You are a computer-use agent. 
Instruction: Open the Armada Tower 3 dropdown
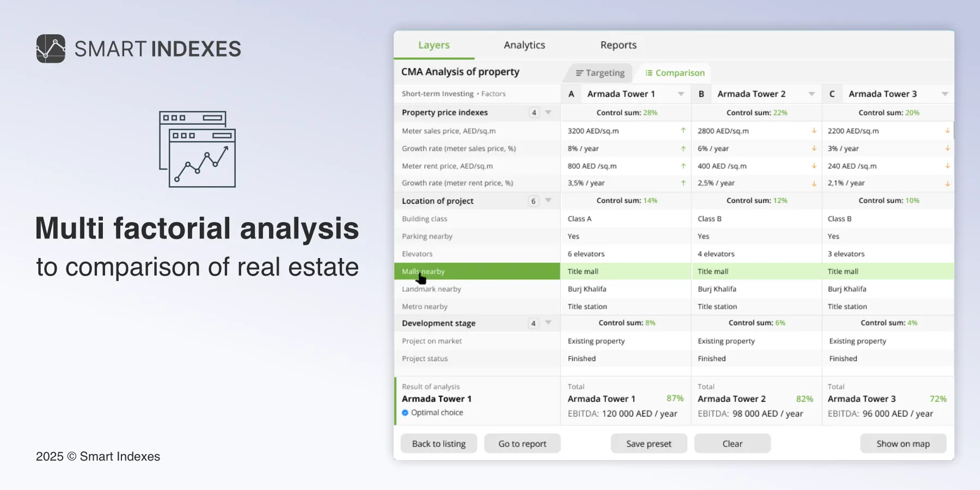click(x=945, y=94)
